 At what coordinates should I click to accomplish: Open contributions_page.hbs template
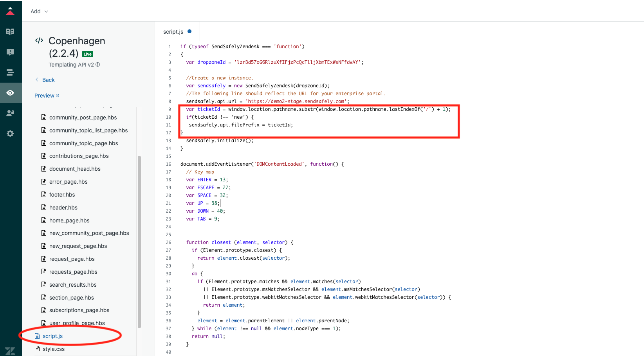[x=79, y=156]
